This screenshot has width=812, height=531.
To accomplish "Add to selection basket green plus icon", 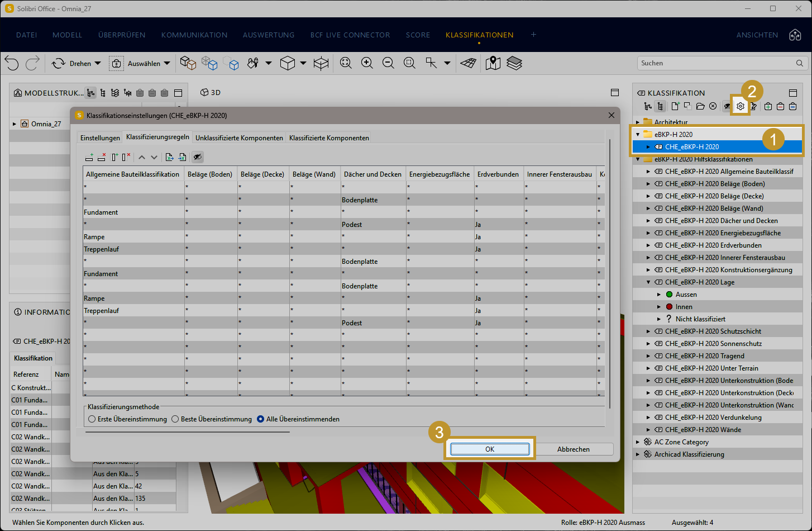I will 768,106.
